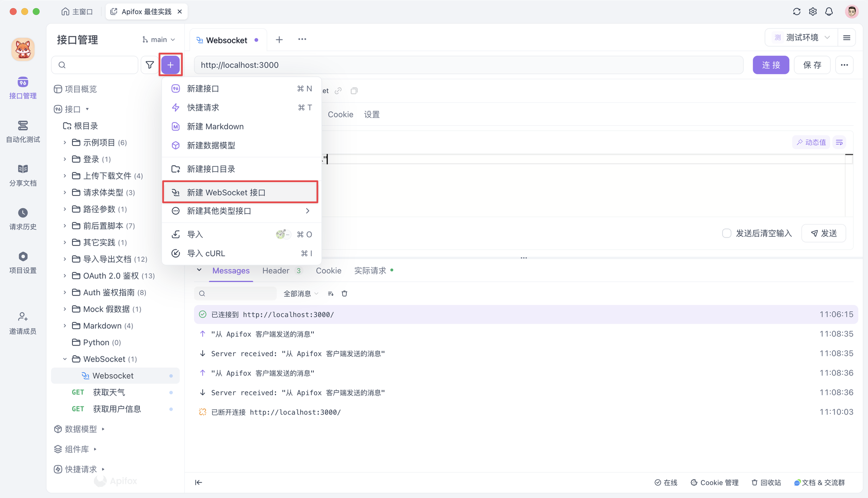Click the 保存 save button
The width and height of the screenshot is (868, 498).
point(812,64)
